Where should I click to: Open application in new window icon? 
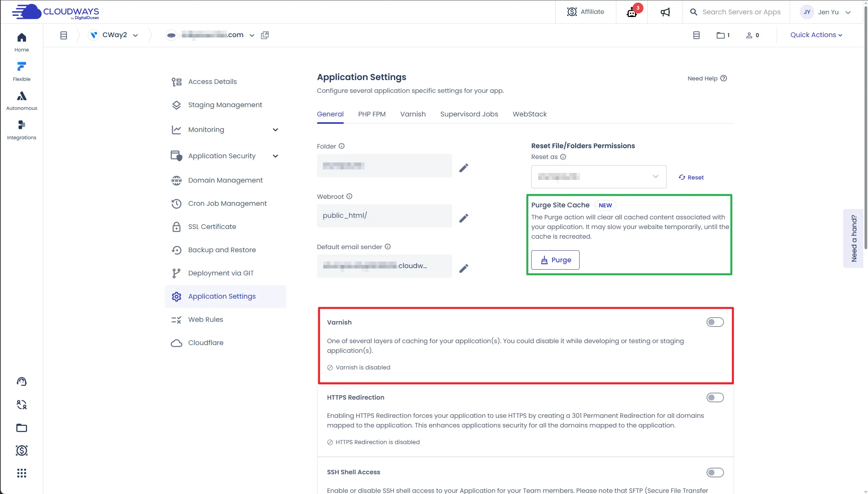tap(265, 35)
